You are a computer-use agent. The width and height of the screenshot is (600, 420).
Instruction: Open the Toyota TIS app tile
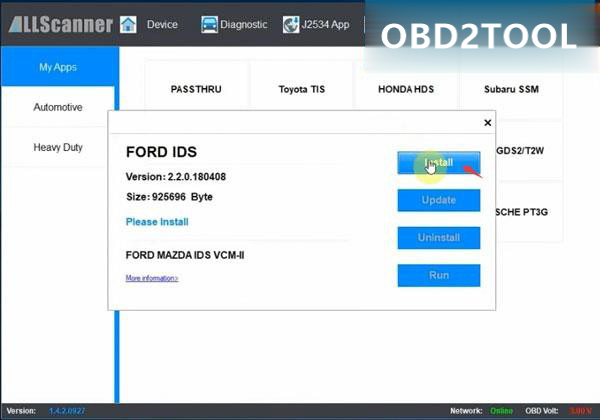coord(302,89)
